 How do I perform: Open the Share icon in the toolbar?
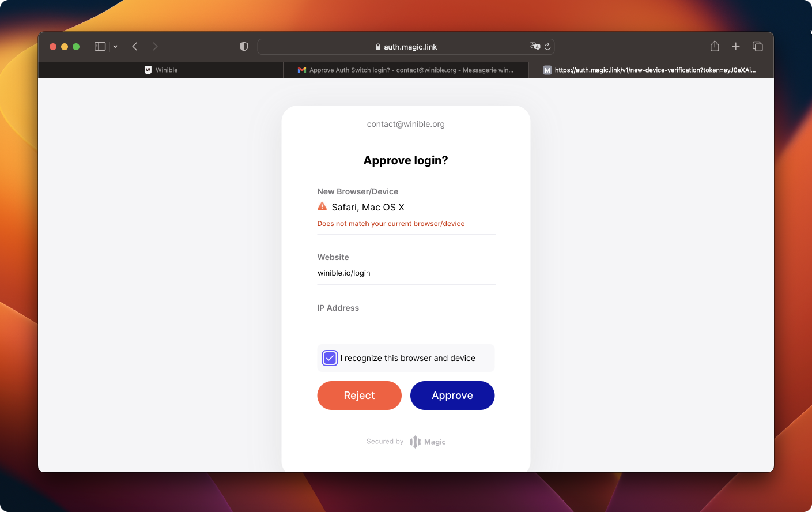[715, 46]
